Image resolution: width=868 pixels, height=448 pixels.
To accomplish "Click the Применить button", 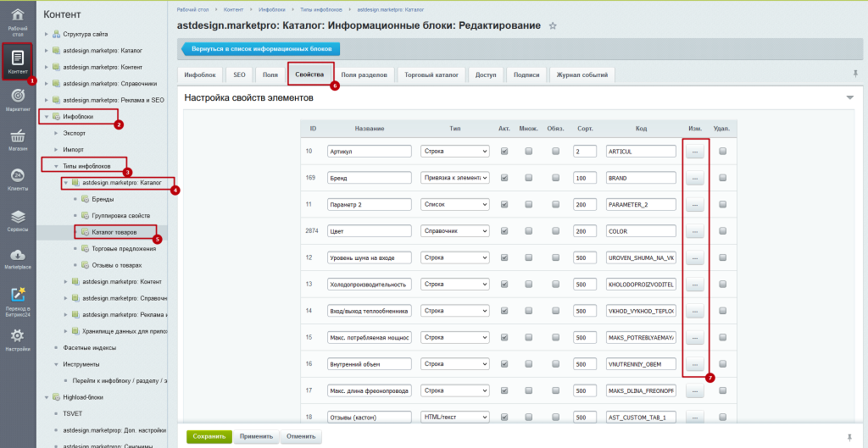I will (256, 436).
